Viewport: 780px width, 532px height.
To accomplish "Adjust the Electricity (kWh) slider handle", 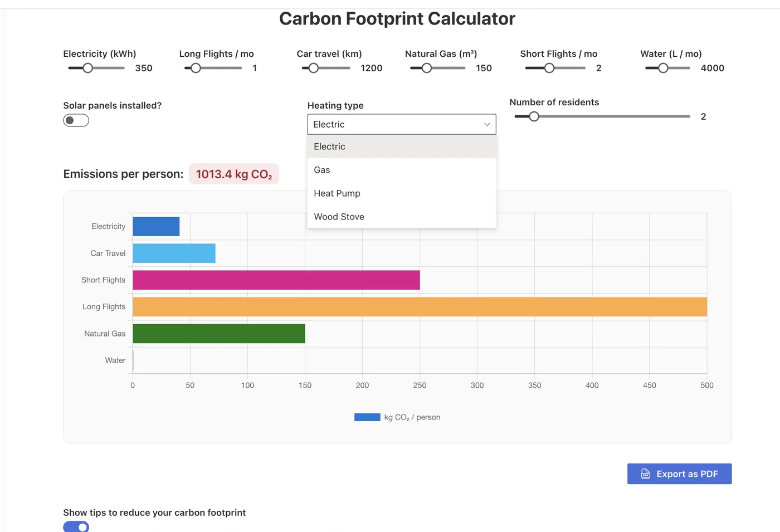I will [87, 68].
